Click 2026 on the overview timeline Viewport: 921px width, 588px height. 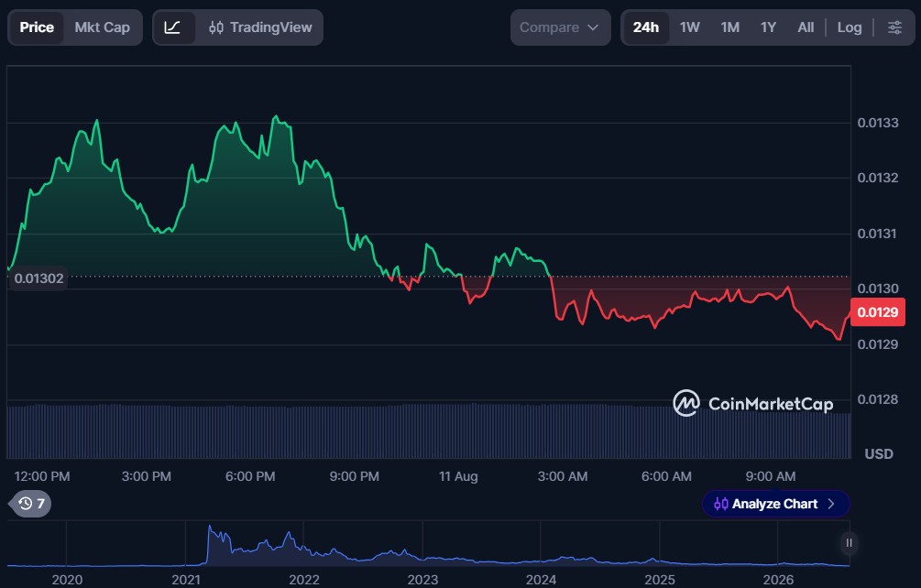778,580
